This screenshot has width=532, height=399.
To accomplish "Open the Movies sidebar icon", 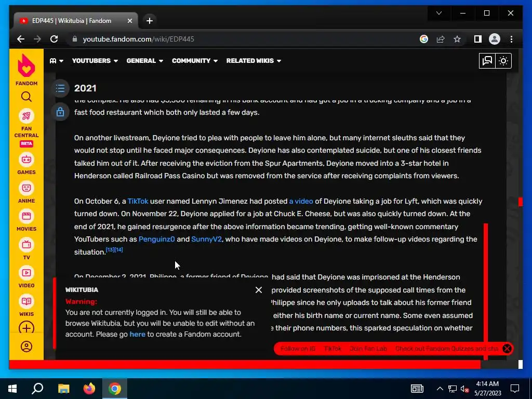I will coord(26,216).
